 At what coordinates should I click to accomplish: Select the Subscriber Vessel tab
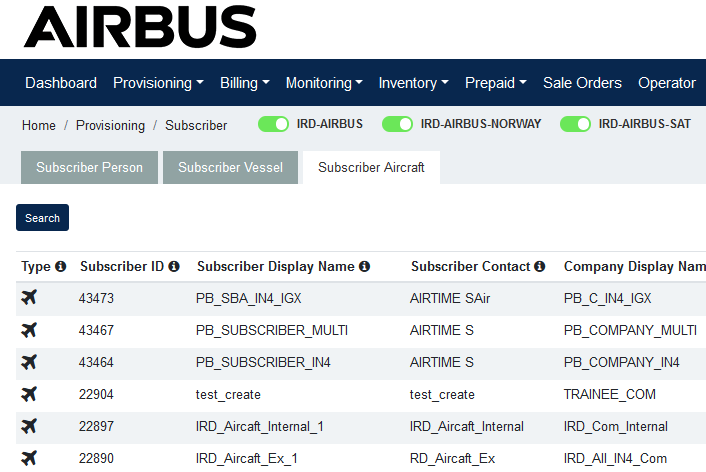[230, 168]
